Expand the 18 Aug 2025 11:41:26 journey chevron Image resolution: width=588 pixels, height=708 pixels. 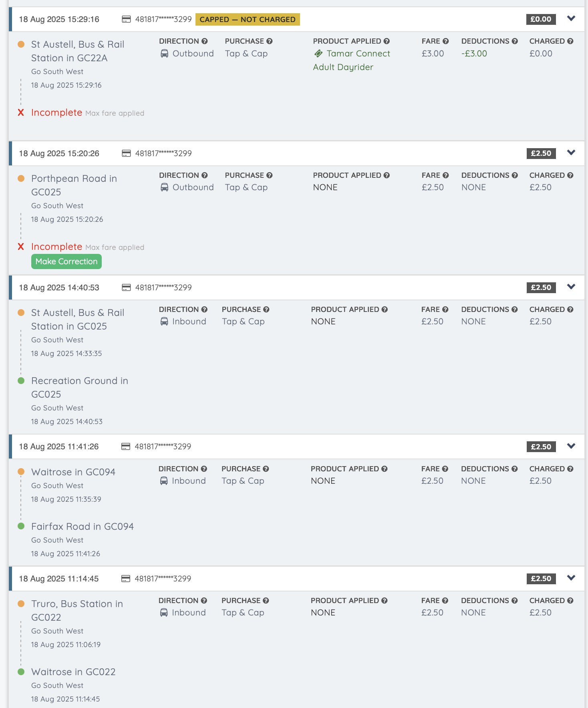coord(571,446)
